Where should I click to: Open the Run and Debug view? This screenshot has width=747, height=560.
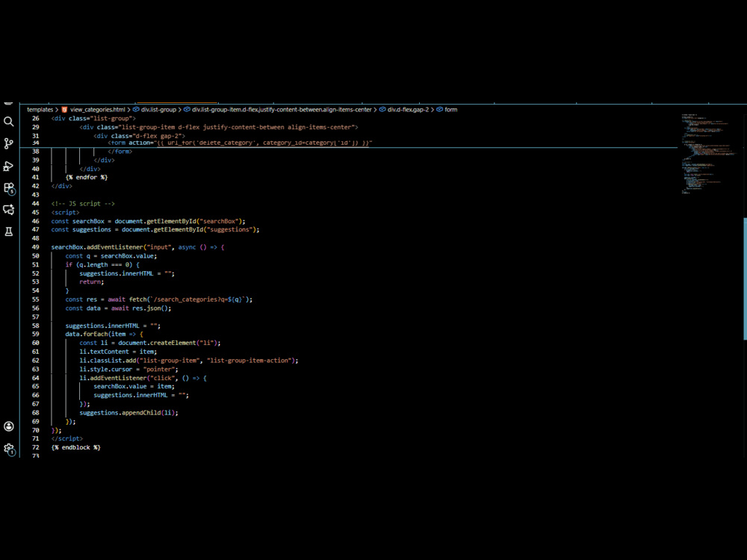pos(8,166)
